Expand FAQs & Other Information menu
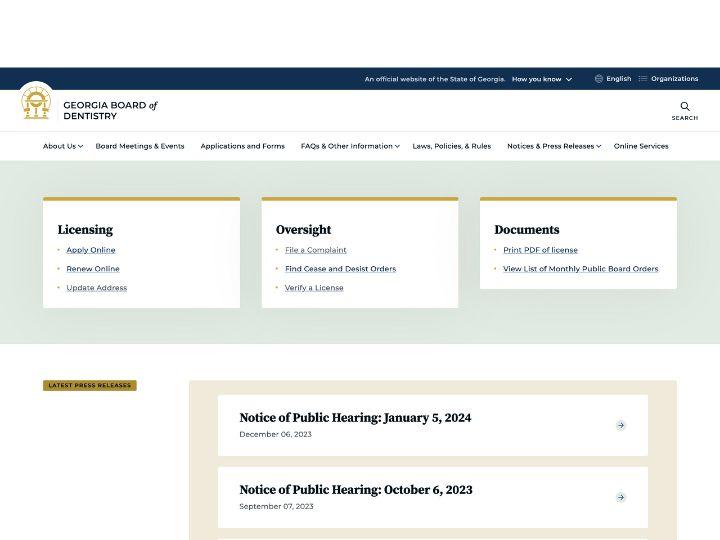 pos(350,146)
